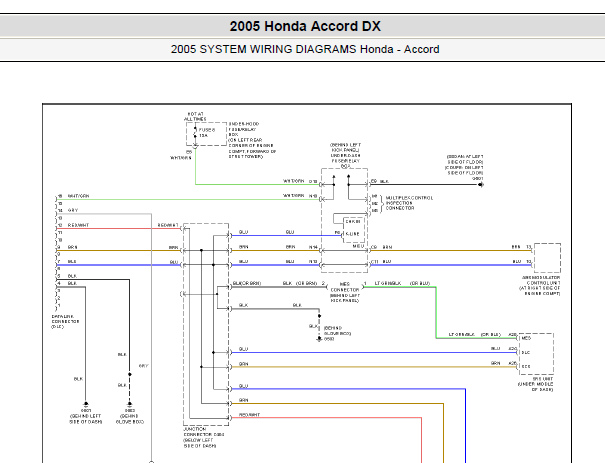The height and width of the screenshot is (463, 605).
Task: Click the "WHT/GRN" label at DLC pin 16
Action: pyautogui.click(x=78, y=196)
